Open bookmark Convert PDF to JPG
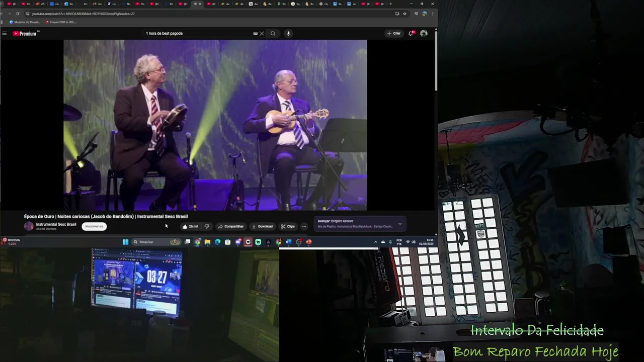This screenshot has height=362, width=644. pyautogui.click(x=61, y=22)
